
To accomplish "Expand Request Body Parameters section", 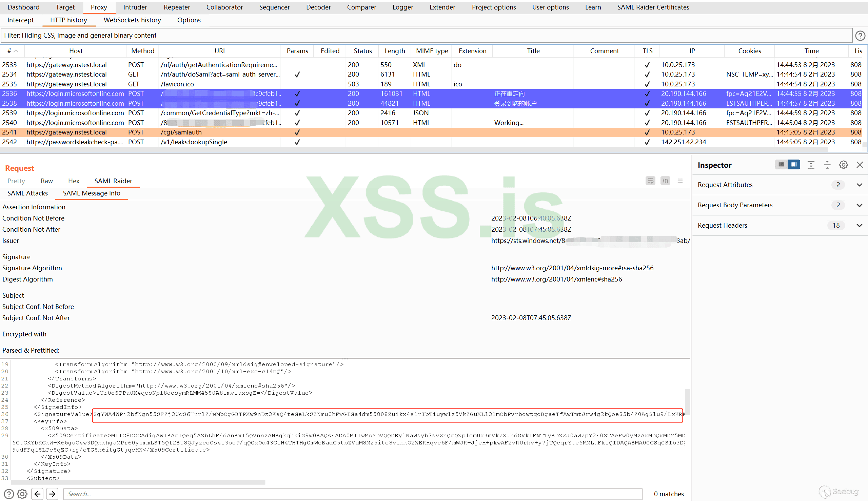I will [x=859, y=205].
